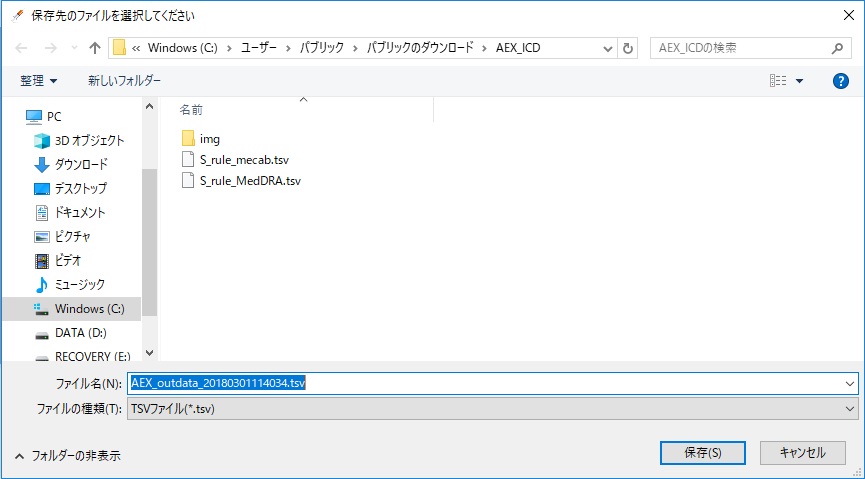865x479 pixels.
Task: Close the save dialog window
Action: (849, 15)
